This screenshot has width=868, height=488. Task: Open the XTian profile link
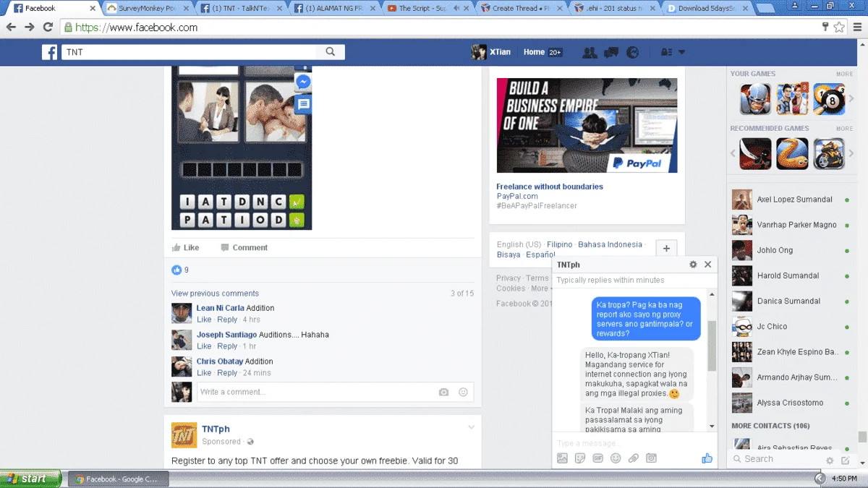click(x=491, y=52)
